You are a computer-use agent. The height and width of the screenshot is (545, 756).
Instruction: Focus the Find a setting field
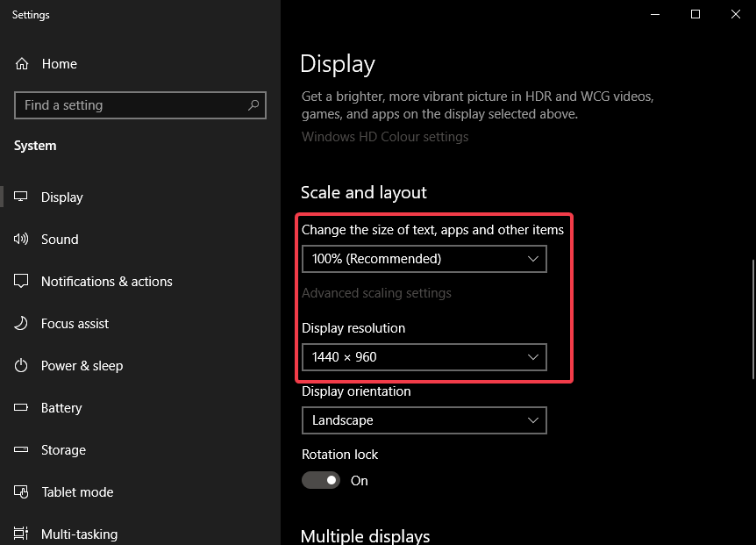pos(132,105)
